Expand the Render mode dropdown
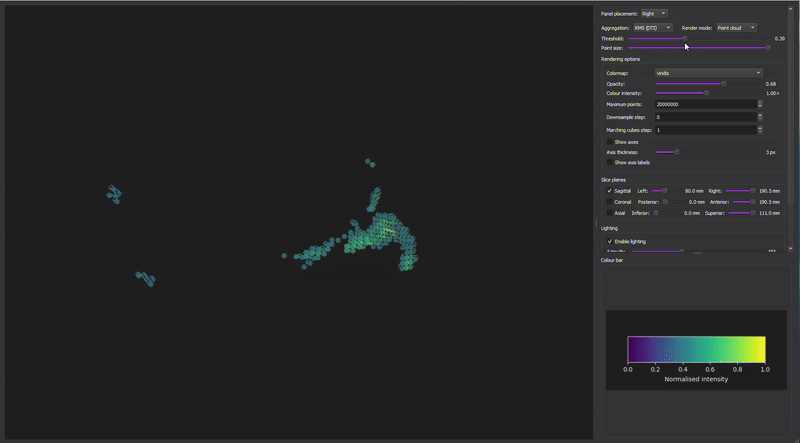Screen dimensions: 800x443 pos(736,28)
